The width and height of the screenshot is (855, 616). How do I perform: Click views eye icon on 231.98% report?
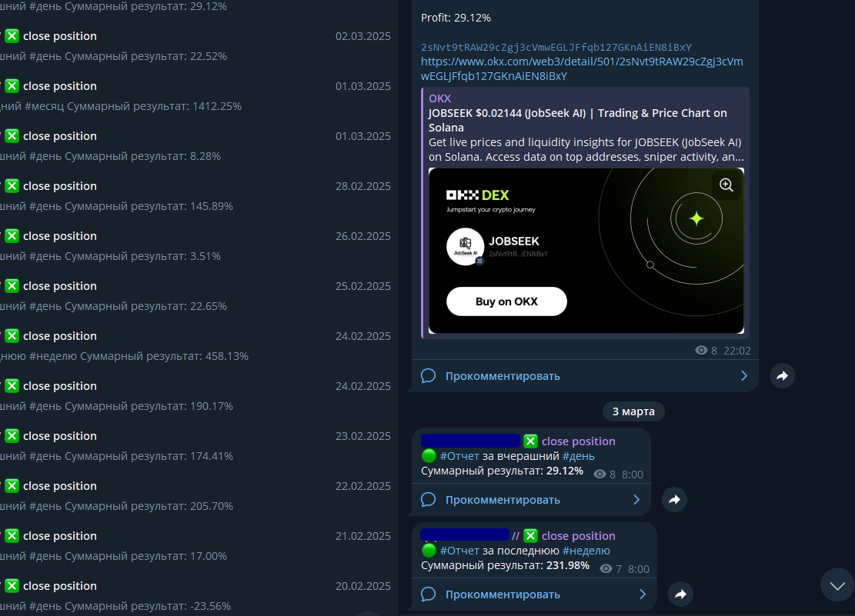click(x=606, y=568)
